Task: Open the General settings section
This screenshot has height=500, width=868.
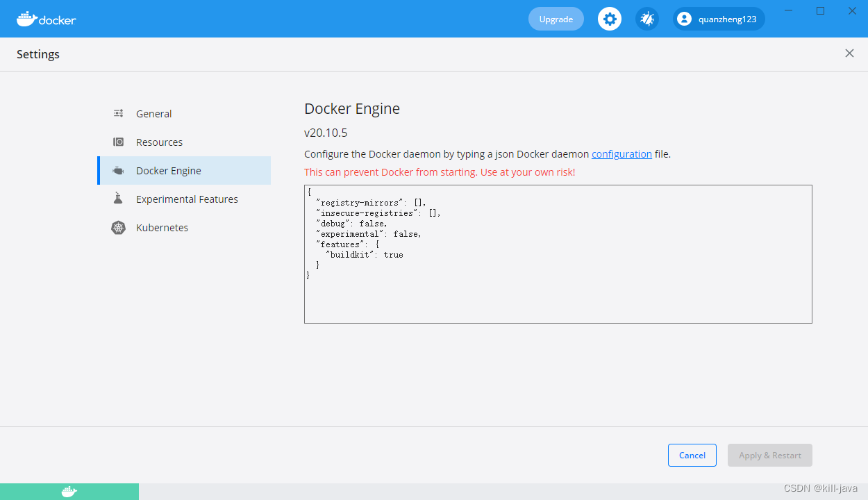Action: click(x=184, y=113)
